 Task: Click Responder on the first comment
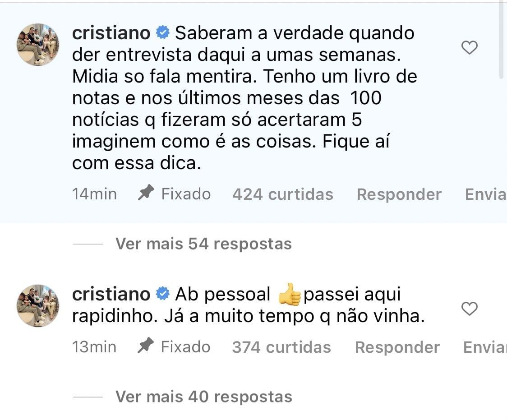(x=399, y=194)
